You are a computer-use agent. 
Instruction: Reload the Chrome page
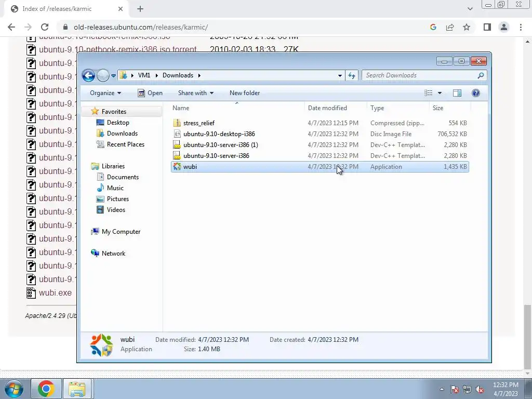point(45,27)
